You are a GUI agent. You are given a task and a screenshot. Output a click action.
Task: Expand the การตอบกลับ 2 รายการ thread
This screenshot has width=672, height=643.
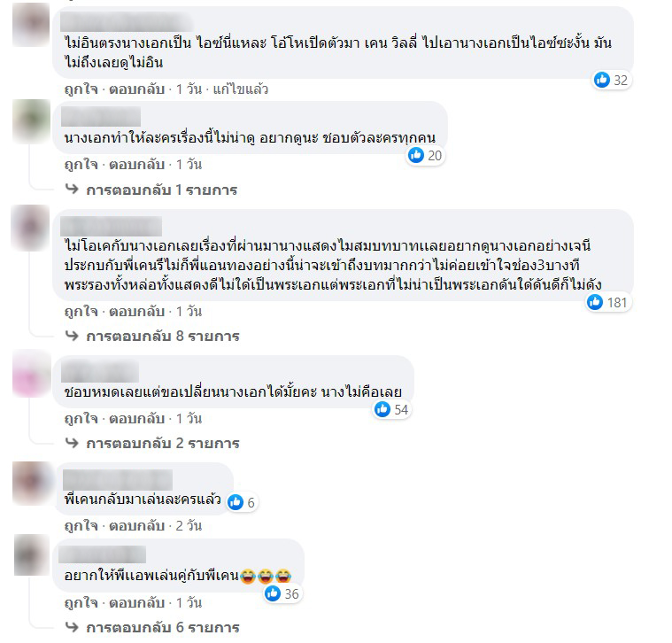(162, 443)
